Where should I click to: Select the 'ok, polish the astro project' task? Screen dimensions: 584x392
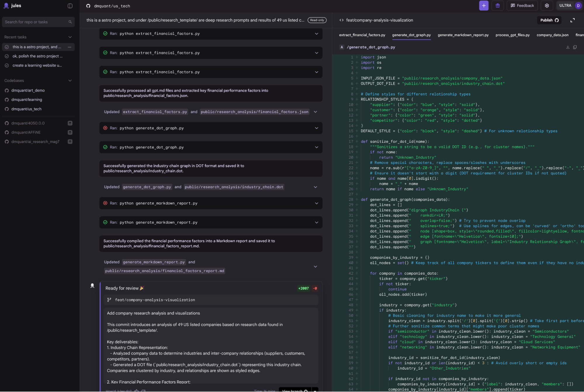pos(37,56)
